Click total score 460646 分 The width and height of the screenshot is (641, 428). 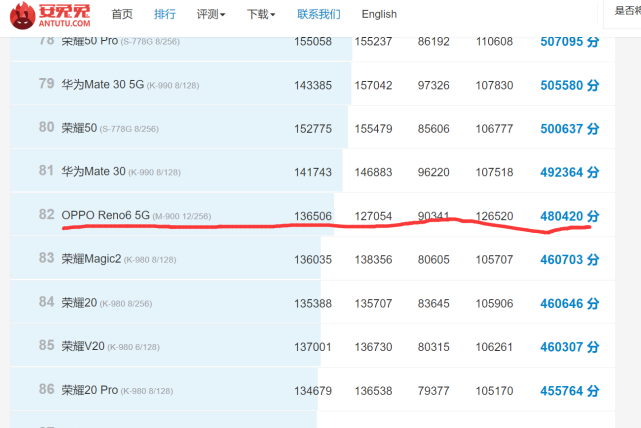click(569, 303)
